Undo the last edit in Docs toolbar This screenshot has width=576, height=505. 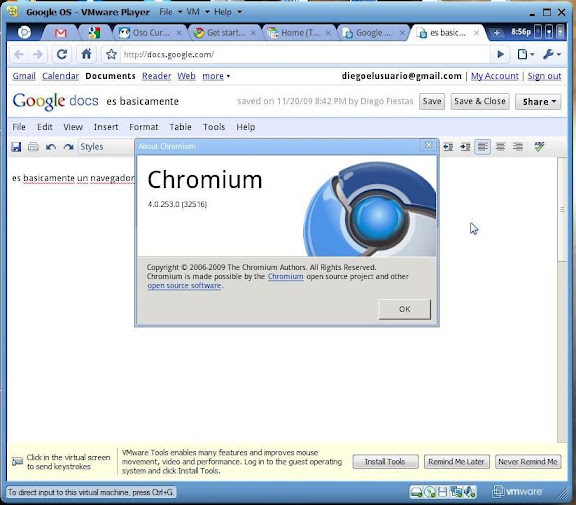click(51, 147)
